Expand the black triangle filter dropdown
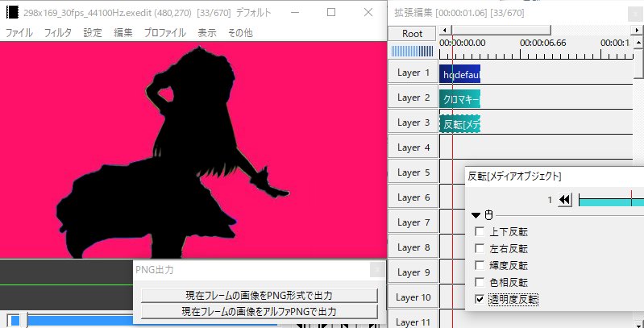The height and width of the screenshot is (328, 644). click(x=476, y=215)
